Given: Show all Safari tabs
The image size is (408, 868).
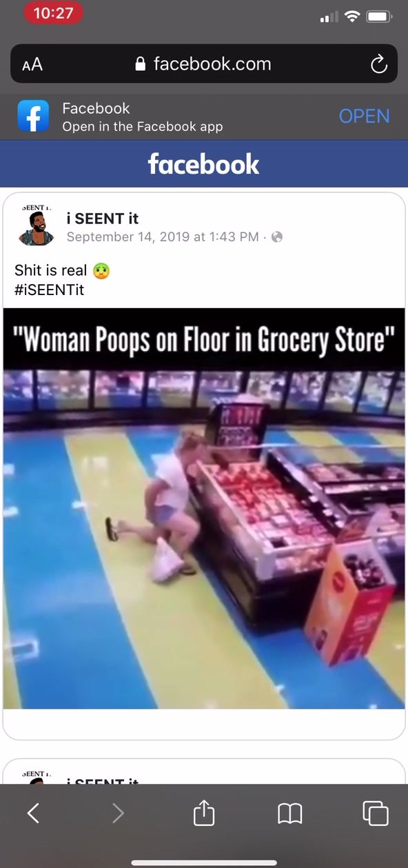Looking at the screenshot, I should click(376, 814).
